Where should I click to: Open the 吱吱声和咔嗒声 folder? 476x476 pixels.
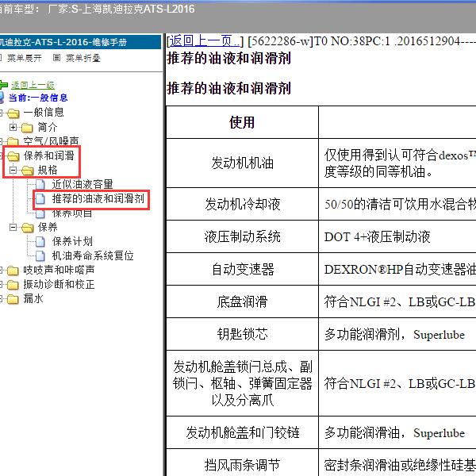pos(59,270)
